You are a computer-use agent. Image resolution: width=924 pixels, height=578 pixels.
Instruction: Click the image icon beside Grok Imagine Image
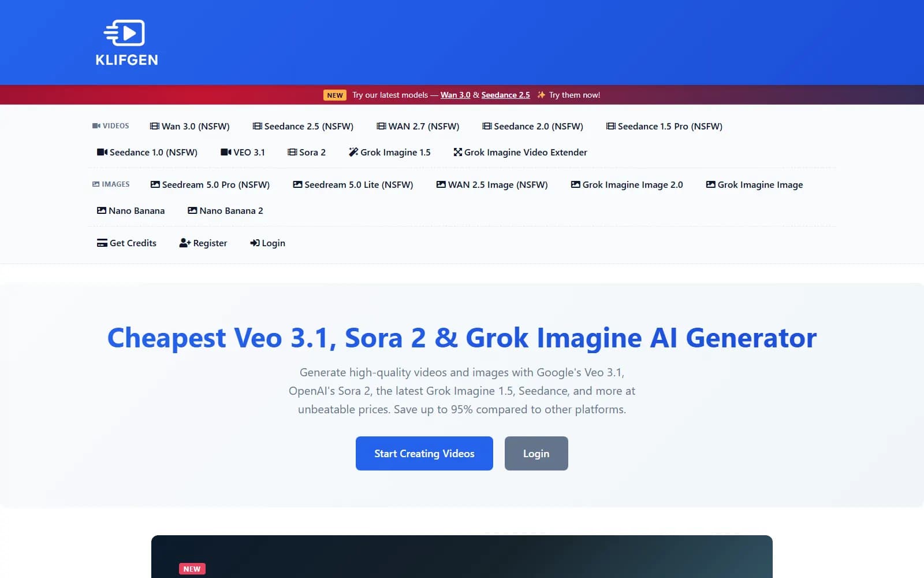click(x=711, y=184)
